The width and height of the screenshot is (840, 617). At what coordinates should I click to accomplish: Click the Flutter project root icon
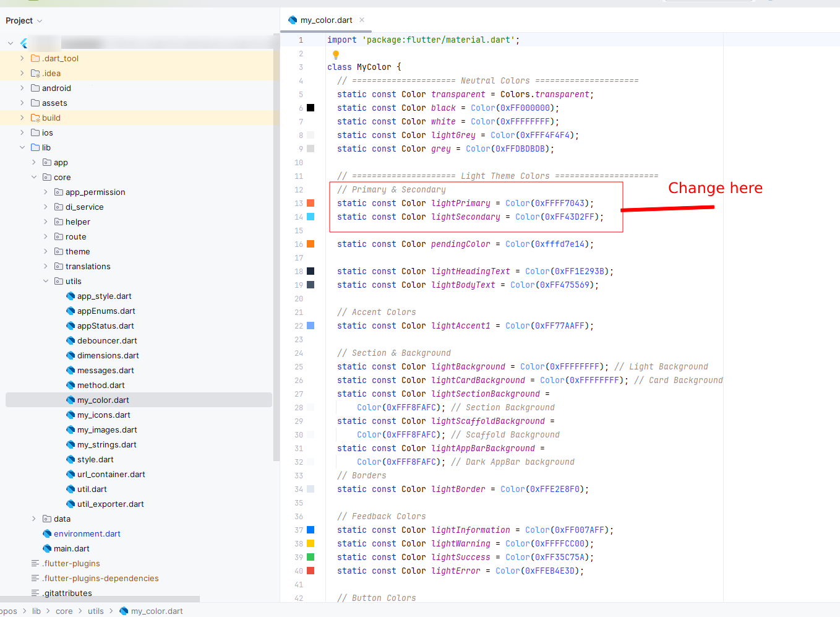pos(24,43)
